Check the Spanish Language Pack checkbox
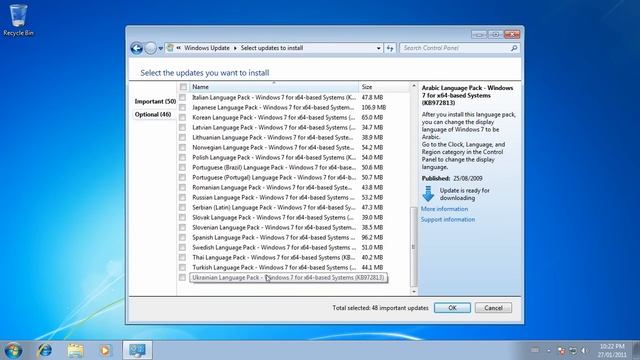The image size is (640, 360). pos(182,238)
